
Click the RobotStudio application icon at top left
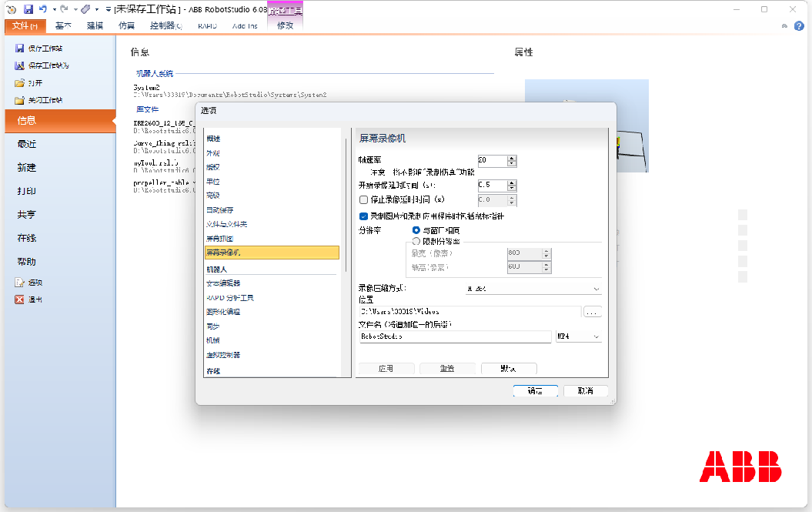[x=12, y=9]
